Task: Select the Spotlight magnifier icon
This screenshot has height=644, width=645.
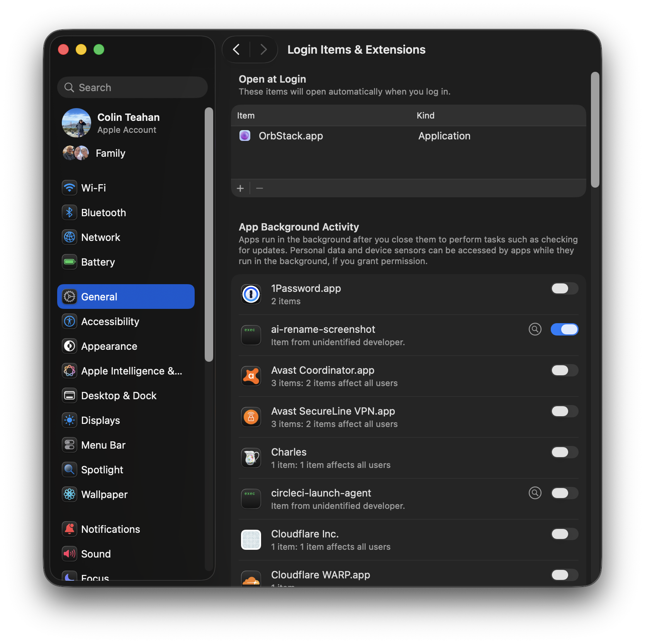Action: click(x=70, y=469)
